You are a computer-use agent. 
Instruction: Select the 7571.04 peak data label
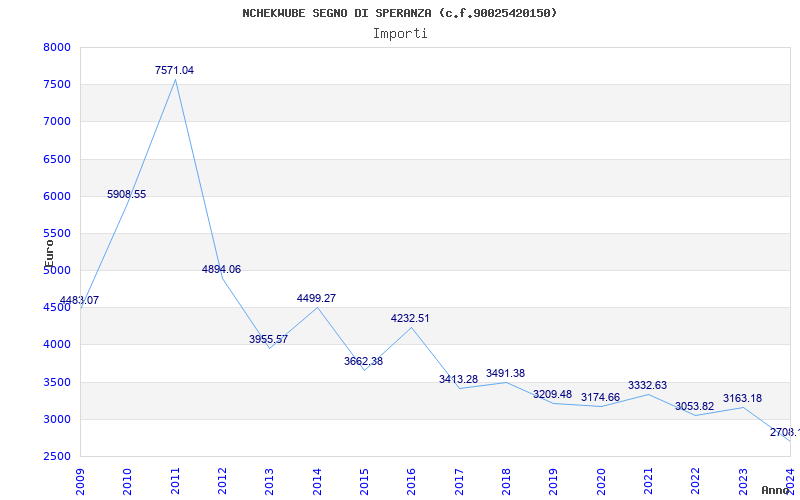pyautogui.click(x=174, y=70)
